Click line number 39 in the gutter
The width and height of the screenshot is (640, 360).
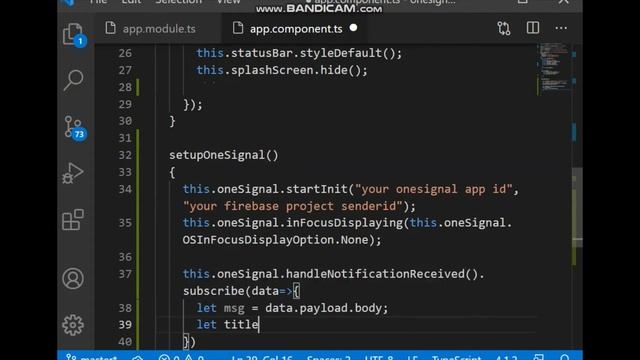[125, 325]
